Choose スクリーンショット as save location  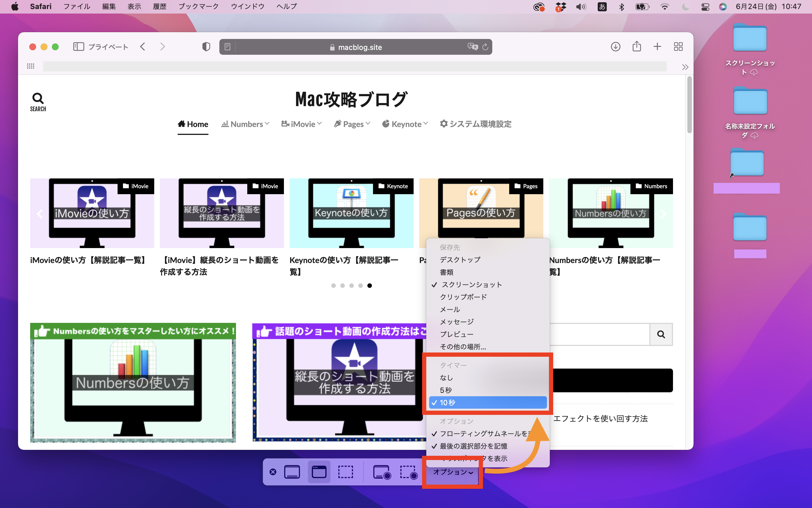click(488, 284)
